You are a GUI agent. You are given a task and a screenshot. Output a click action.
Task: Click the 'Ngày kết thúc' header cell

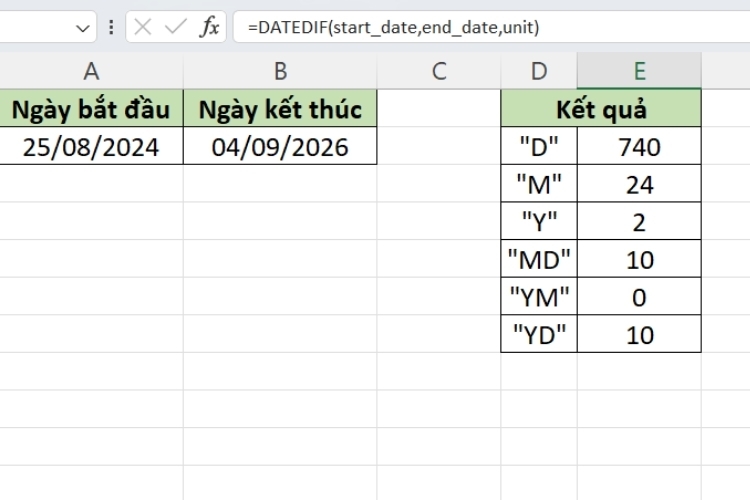pos(280,109)
